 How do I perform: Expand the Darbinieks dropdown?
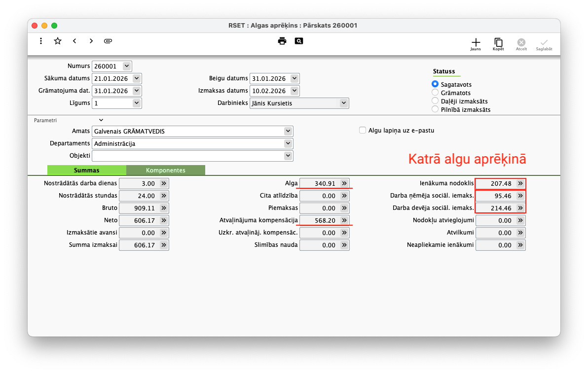[x=343, y=103]
